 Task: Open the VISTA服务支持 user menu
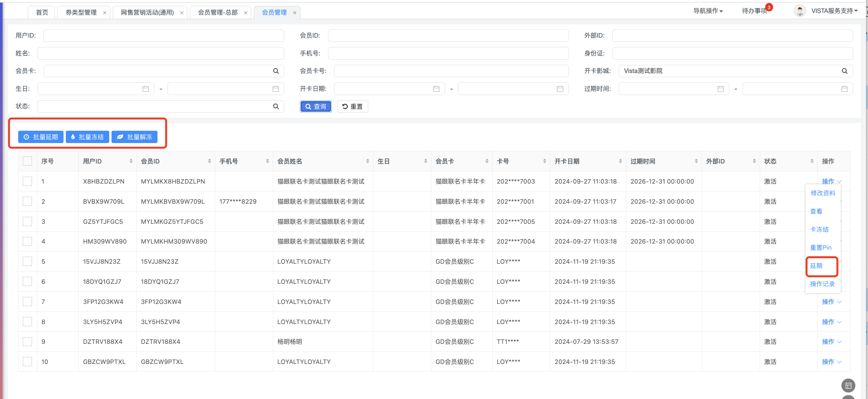834,11
